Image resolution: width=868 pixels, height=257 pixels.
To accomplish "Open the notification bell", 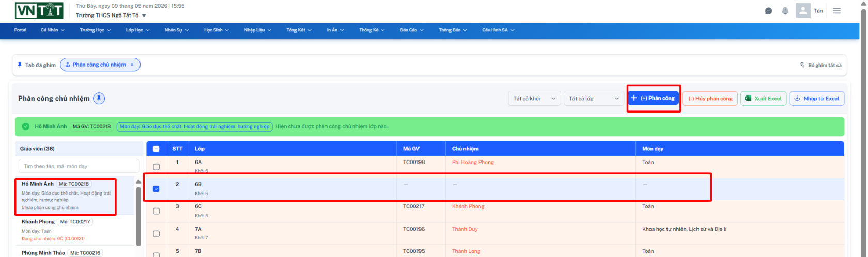I will [x=785, y=11].
